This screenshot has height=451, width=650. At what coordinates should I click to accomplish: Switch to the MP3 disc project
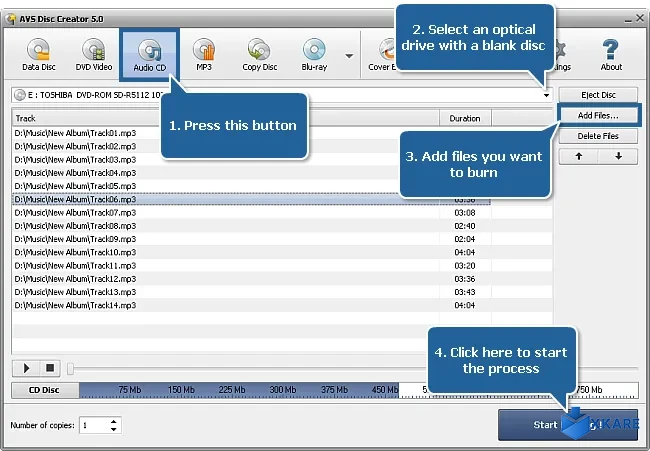[204, 54]
